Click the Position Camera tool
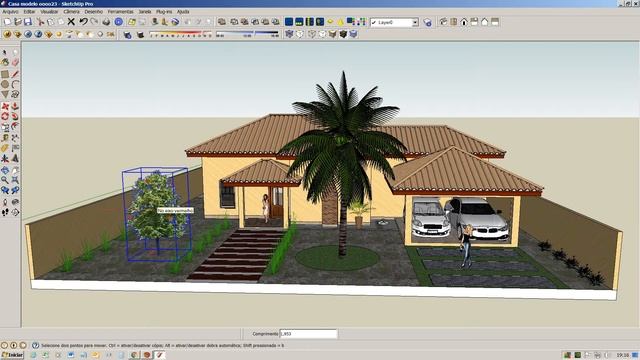Screen dimensions: 640x360 click(x=5, y=202)
